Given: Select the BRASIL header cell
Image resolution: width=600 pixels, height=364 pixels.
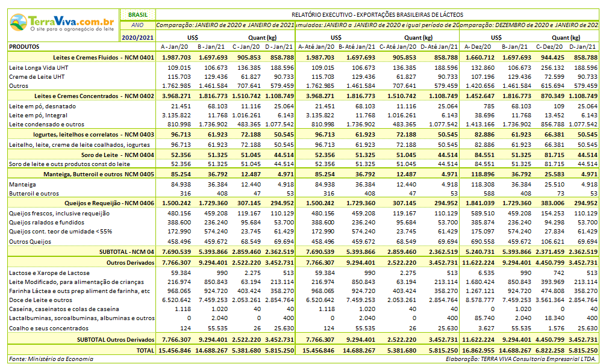Looking at the screenshot, I should coord(138,15).
